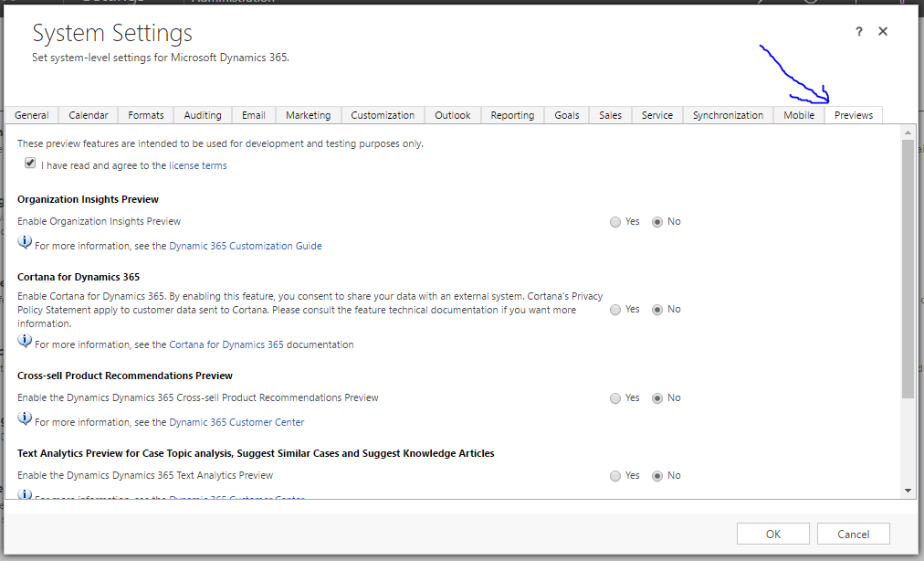Select No for Cross-sell Product Recommendations Preview
Image resolution: width=924 pixels, height=561 pixels.
[657, 398]
